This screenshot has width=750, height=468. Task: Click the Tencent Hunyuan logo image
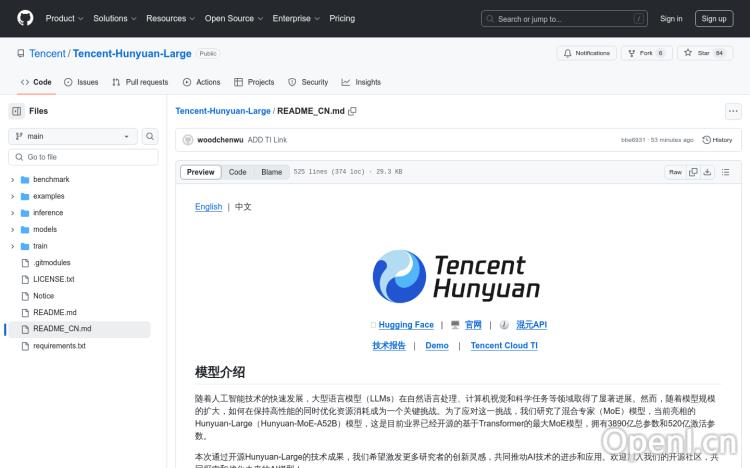point(456,276)
